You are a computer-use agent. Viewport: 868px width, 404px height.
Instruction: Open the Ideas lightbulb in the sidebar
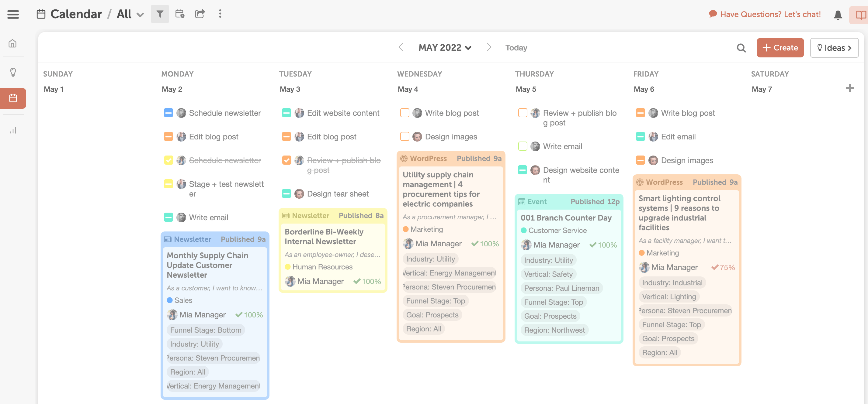pyautogui.click(x=13, y=72)
